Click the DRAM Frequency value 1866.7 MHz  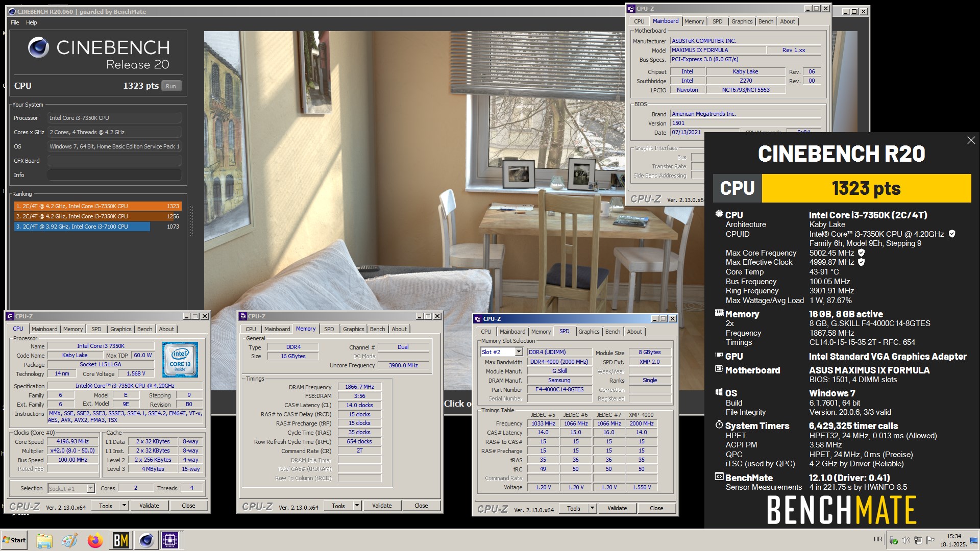359,387
